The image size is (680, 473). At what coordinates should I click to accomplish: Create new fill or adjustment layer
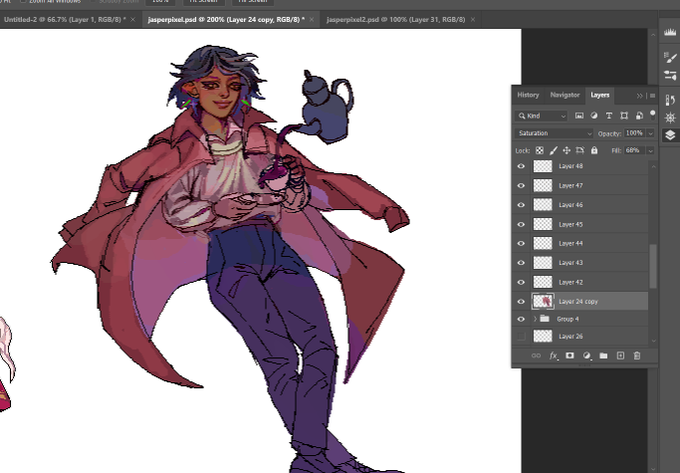coord(587,356)
